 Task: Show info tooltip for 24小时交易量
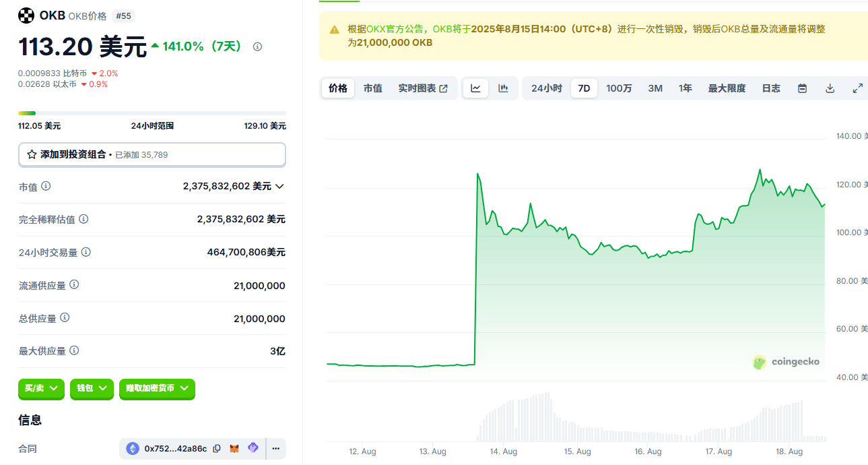(x=86, y=252)
